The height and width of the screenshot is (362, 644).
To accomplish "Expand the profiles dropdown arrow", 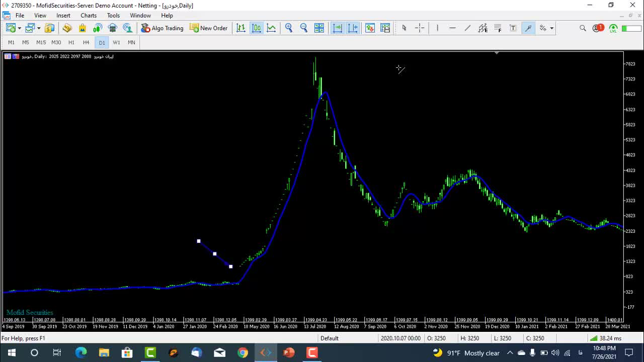I will pyautogui.click(x=39, y=28).
